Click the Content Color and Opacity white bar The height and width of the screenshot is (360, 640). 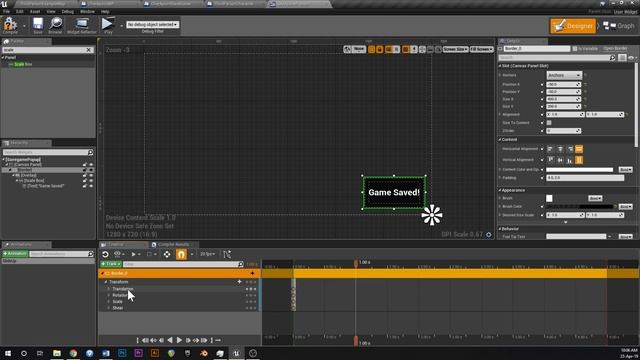click(580, 170)
